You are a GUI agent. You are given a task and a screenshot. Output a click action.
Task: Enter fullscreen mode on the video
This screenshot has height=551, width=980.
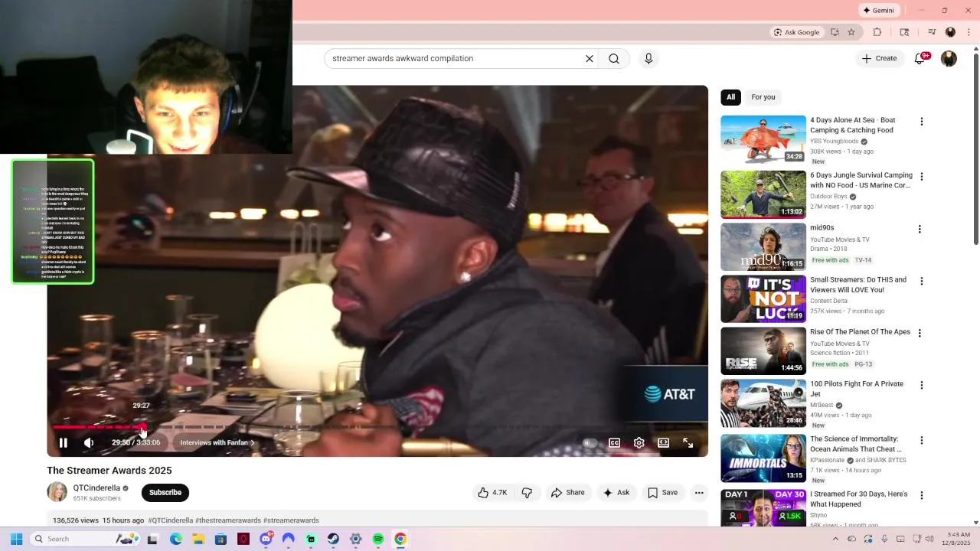[x=688, y=442]
